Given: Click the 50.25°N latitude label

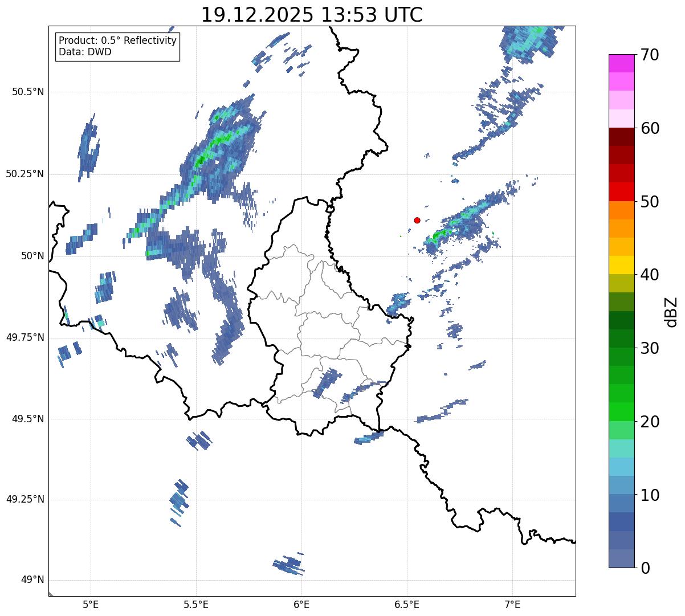Looking at the screenshot, I should click(x=25, y=174).
